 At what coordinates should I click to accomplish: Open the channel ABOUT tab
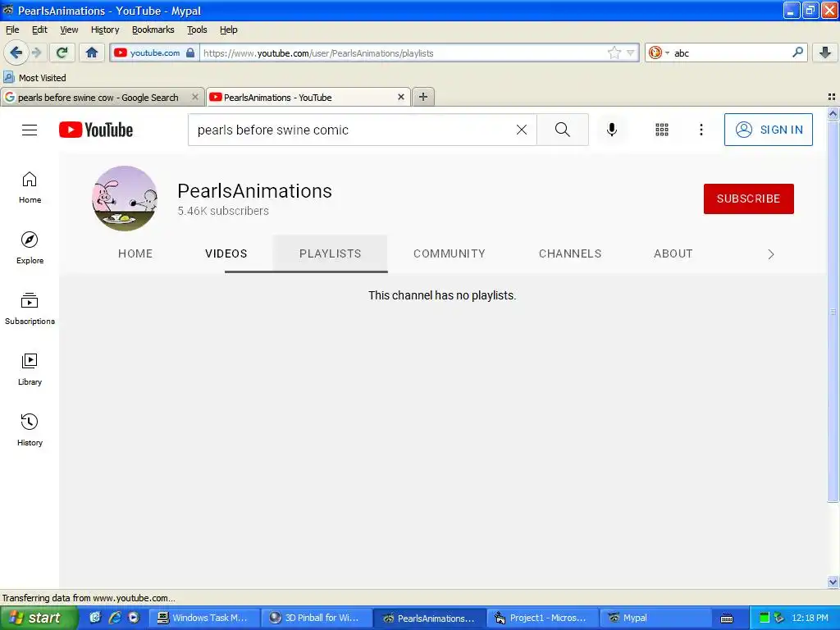click(673, 253)
